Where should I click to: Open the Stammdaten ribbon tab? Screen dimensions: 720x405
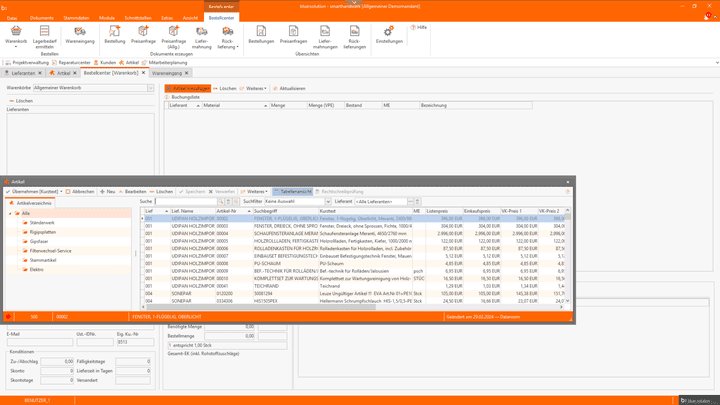tap(76, 18)
